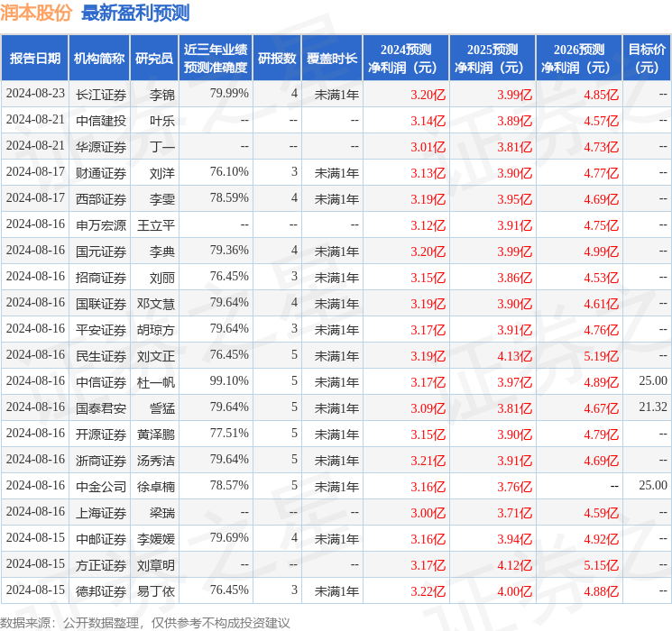This screenshot has height=631, width=672.
Task: Click the 民生证券 institution cell
Action: pyautogui.click(x=101, y=356)
